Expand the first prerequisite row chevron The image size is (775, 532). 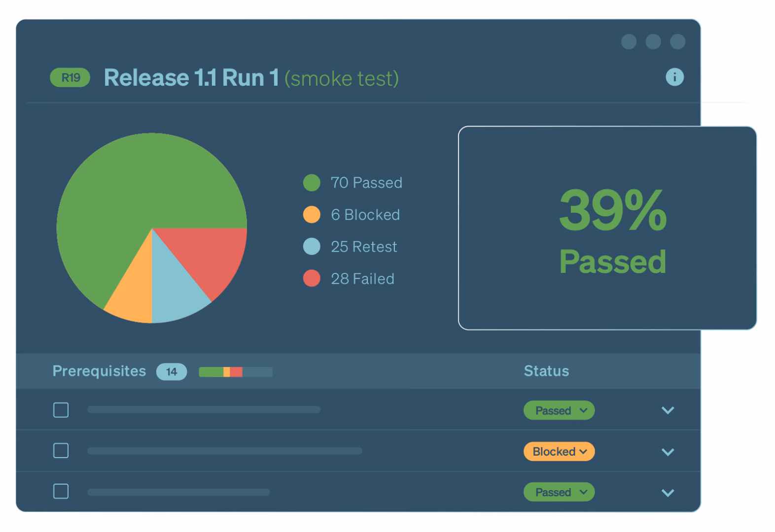pos(668,410)
